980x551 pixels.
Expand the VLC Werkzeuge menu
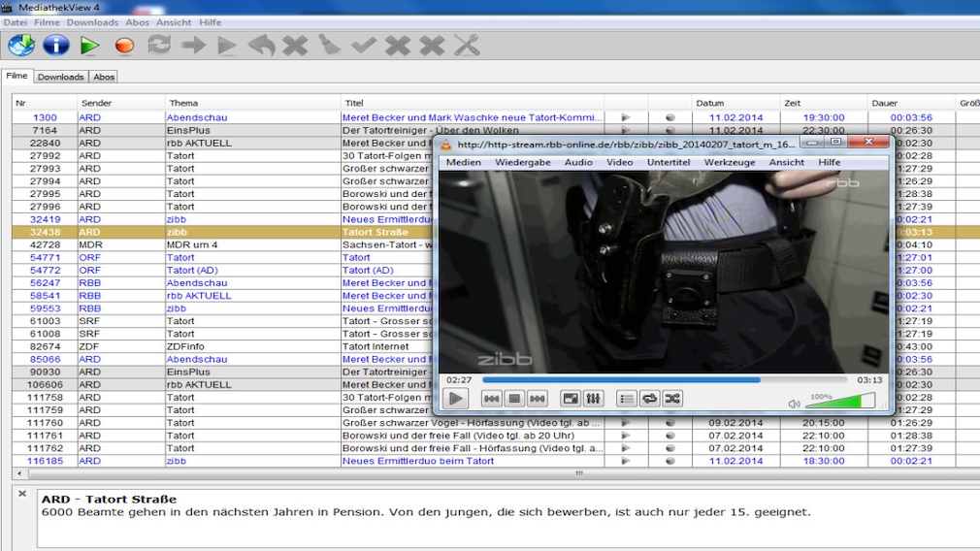(730, 163)
